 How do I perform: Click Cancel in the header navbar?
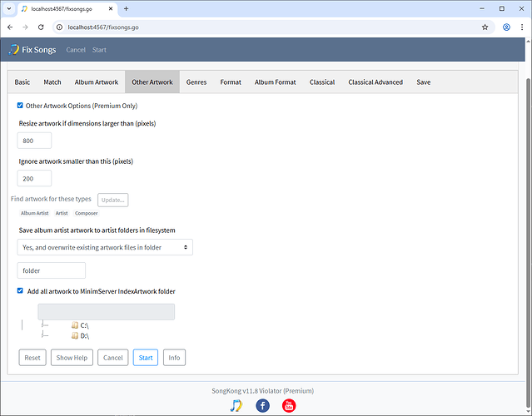coord(76,50)
